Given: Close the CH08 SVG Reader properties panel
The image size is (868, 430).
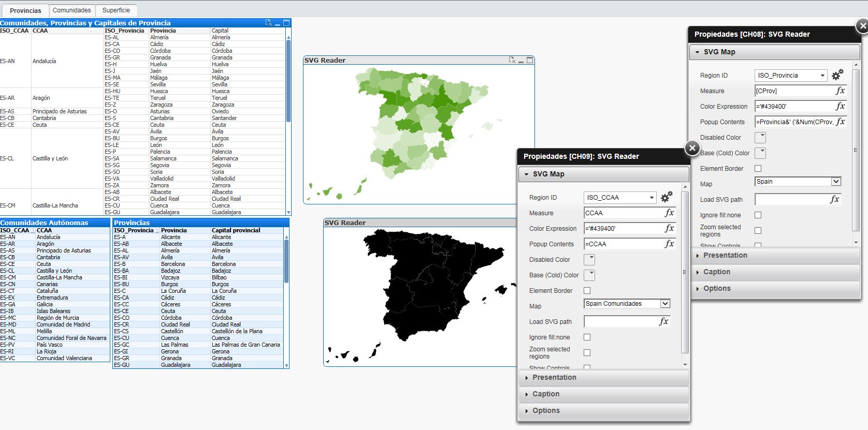Looking at the screenshot, I should pos(862,25).
